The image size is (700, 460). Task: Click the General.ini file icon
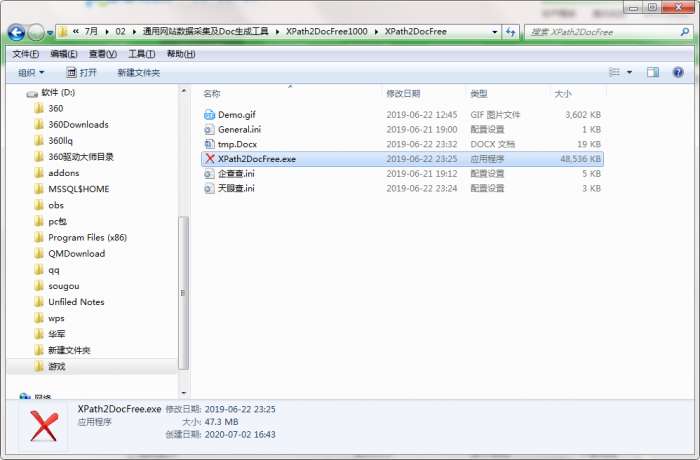coord(209,130)
